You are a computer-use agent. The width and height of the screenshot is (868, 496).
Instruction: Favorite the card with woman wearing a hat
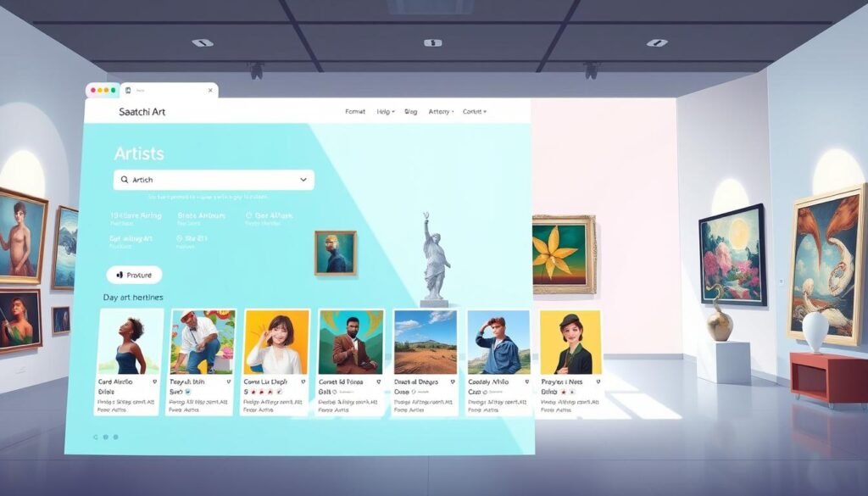click(x=598, y=382)
